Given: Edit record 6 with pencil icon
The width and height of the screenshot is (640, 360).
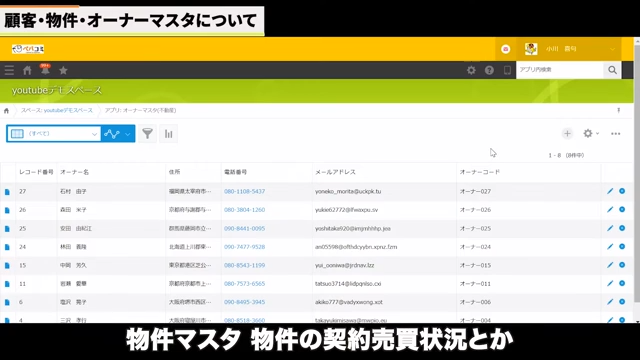Looking at the screenshot, I should click(x=610, y=302).
